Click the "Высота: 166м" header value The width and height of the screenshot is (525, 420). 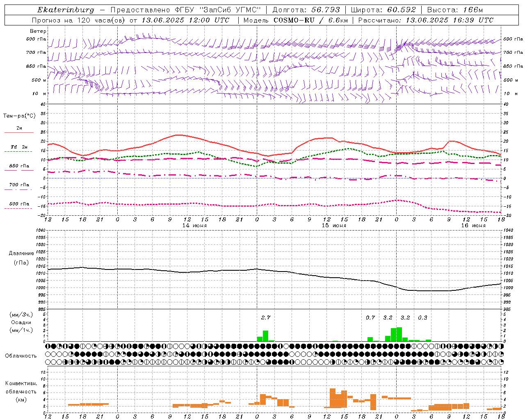click(x=455, y=10)
